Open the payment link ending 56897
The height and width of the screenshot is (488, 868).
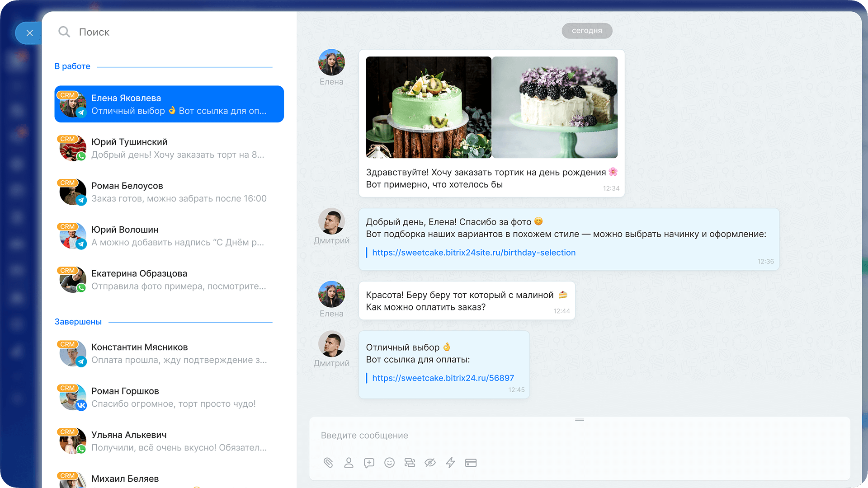tap(443, 378)
